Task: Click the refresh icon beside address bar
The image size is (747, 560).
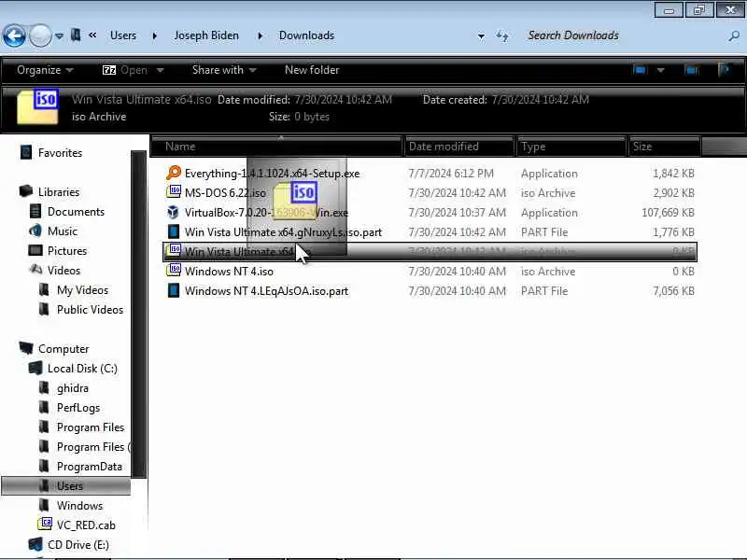Action: pos(502,35)
